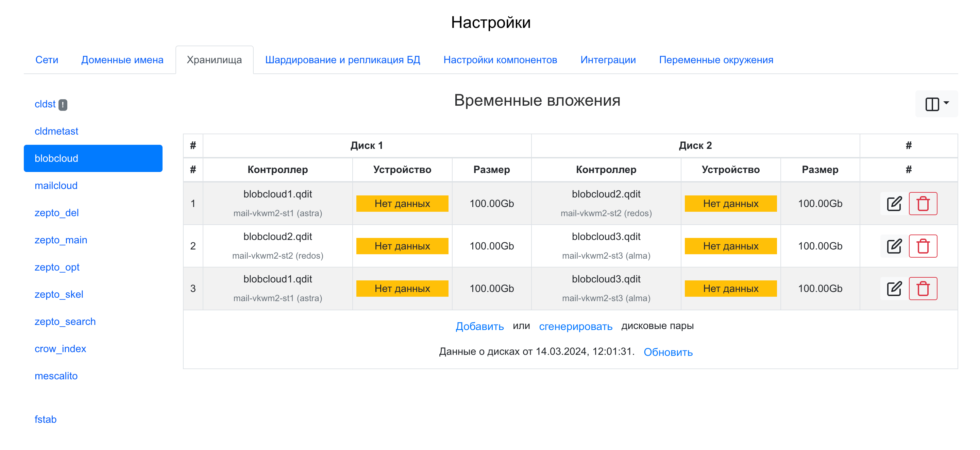Click the Нет данных badge in row 1, Диск 1
This screenshot has width=980, height=450.
point(402,204)
